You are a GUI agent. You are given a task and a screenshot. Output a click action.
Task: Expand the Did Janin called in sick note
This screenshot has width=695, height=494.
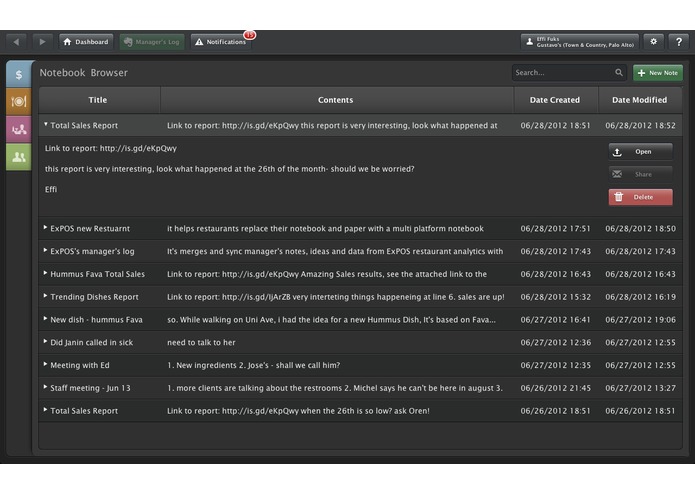pos(45,341)
